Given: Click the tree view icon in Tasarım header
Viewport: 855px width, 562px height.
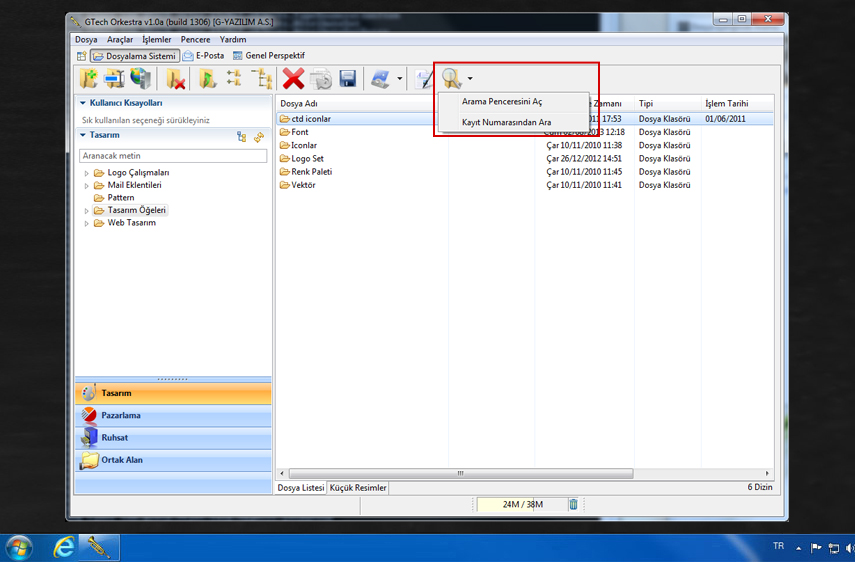Looking at the screenshot, I should click(x=242, y=137).
